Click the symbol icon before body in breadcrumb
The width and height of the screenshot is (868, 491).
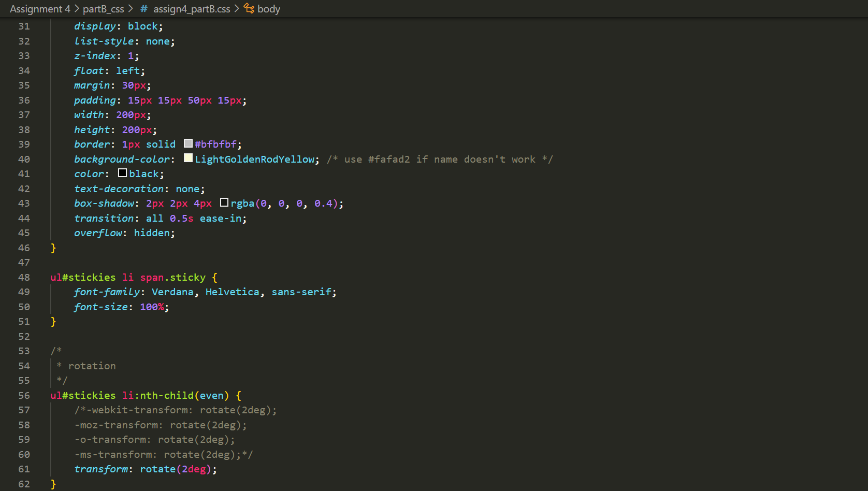point(248,9)
